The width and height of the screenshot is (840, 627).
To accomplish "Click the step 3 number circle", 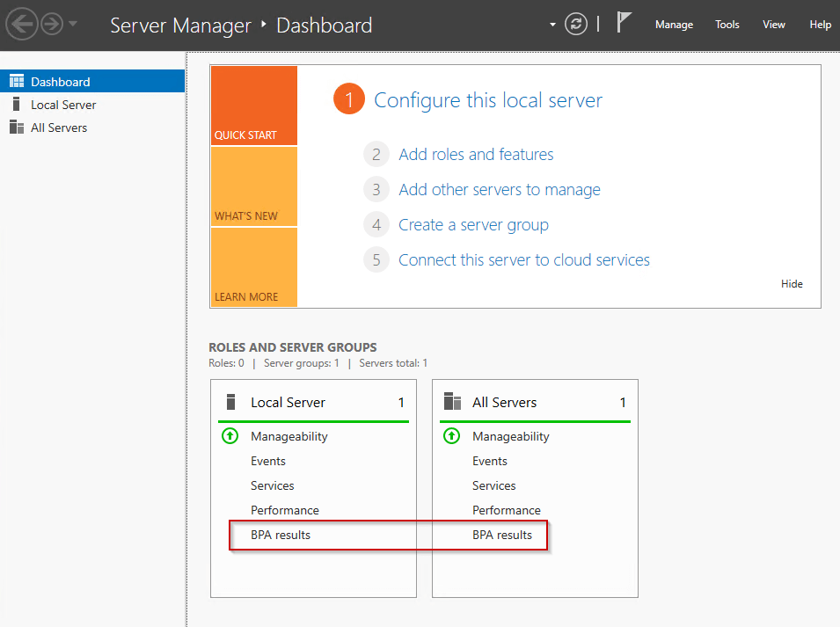I will click(x=376, y=190).
